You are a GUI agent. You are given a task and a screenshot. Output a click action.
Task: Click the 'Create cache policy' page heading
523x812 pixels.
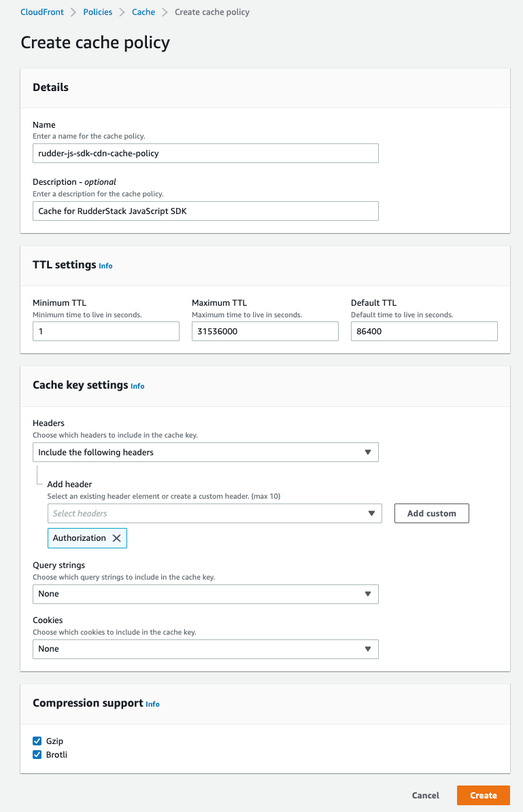tap(95, 42)
